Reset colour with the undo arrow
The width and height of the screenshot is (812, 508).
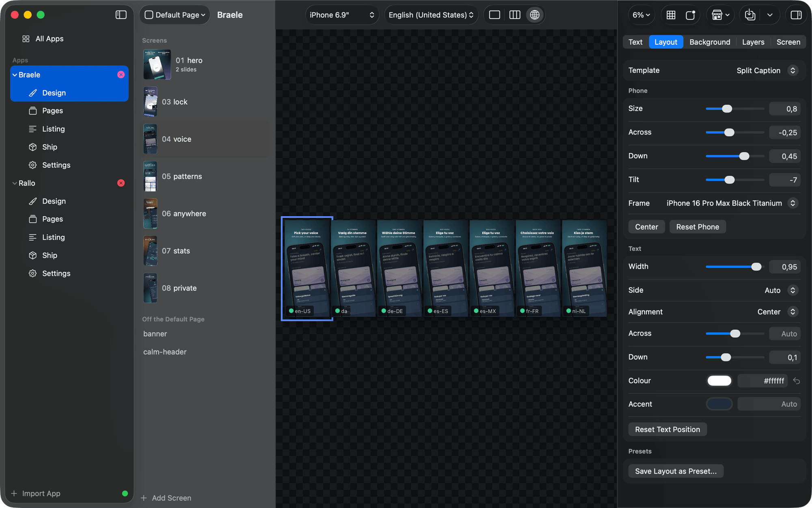pos(797,381)
